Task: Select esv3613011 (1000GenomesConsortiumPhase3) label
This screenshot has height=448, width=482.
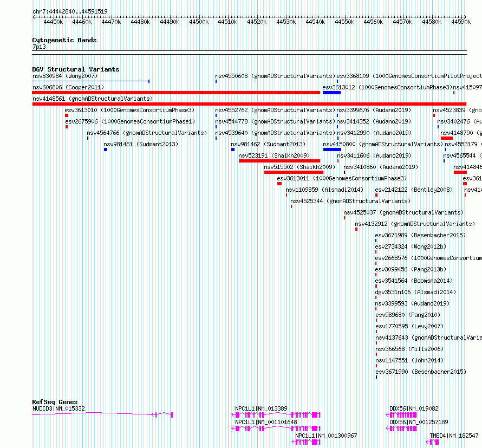Action: point(342,178)
